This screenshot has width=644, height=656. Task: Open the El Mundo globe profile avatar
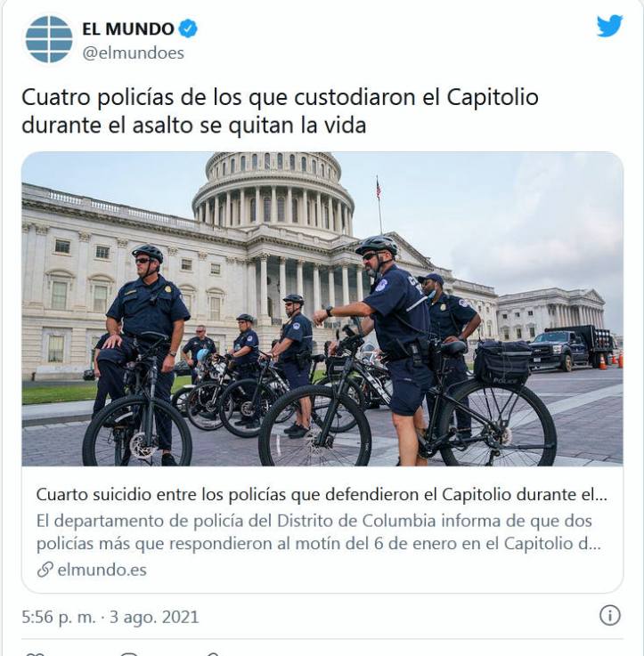(49, 40)
